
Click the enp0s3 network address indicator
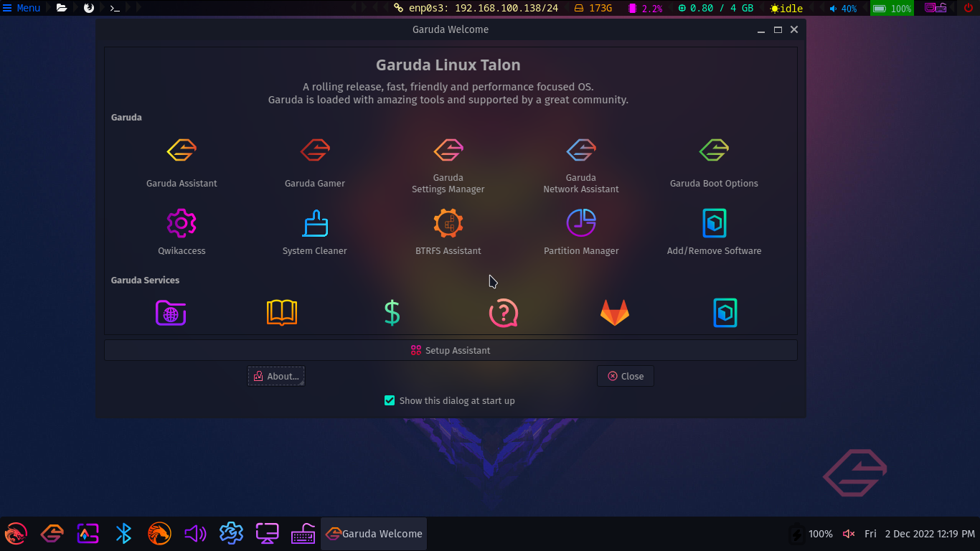click(476, 9)
